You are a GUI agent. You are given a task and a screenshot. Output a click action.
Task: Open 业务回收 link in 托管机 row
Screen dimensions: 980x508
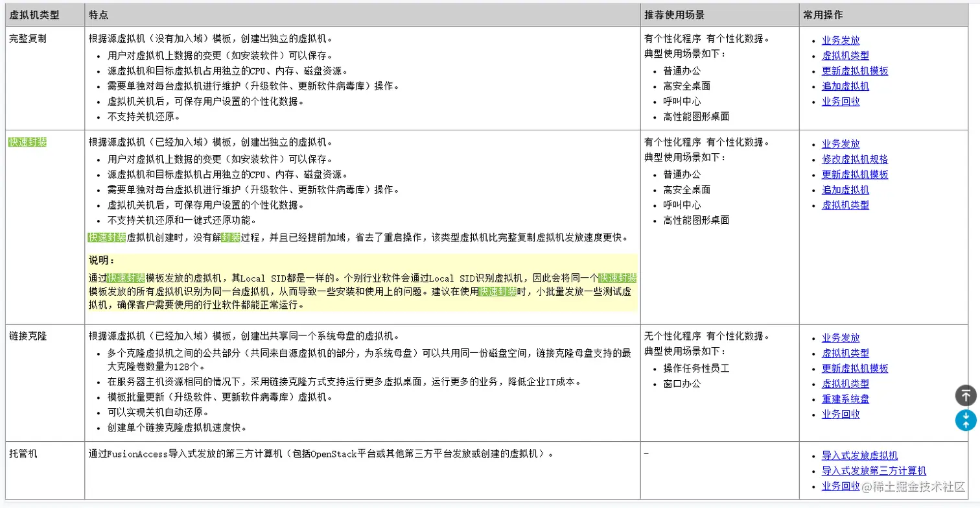click(841, 486)
